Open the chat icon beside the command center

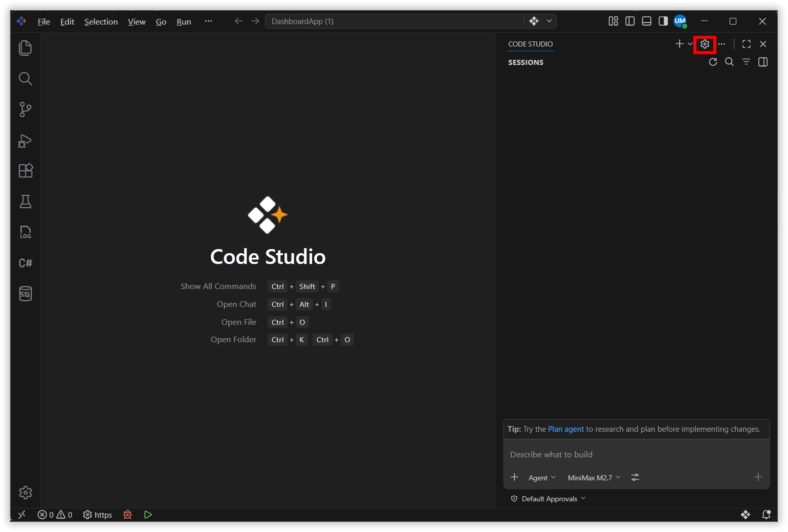(x=534, y=21)
